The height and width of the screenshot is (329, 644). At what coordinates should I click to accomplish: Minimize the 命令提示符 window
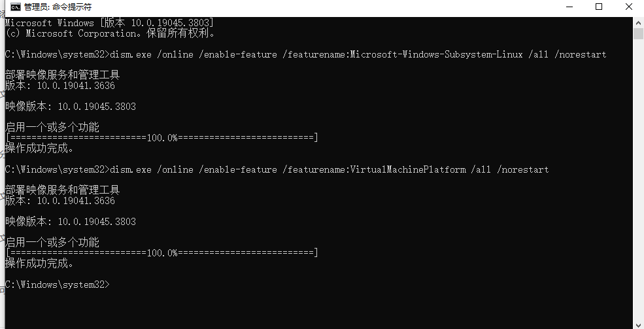pos(569,7)
